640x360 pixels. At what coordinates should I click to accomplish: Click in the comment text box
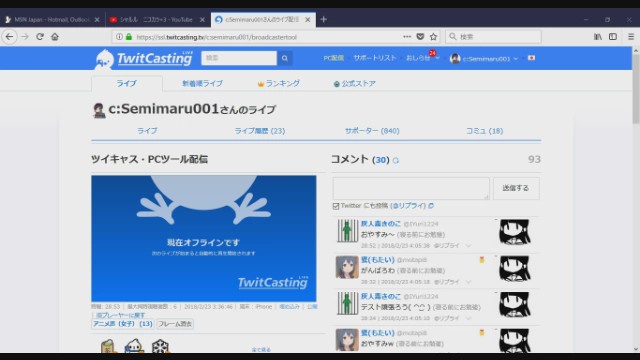[411, 188]
